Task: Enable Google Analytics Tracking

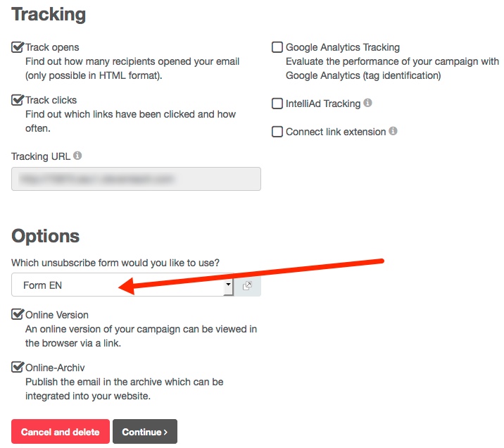Action: click(277, 48)
